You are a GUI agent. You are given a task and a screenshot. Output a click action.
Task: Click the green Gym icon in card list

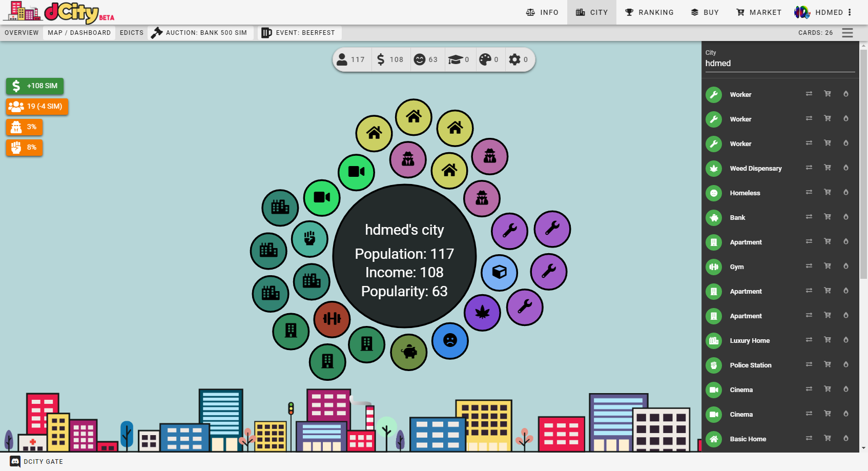(x=714, y=267)
